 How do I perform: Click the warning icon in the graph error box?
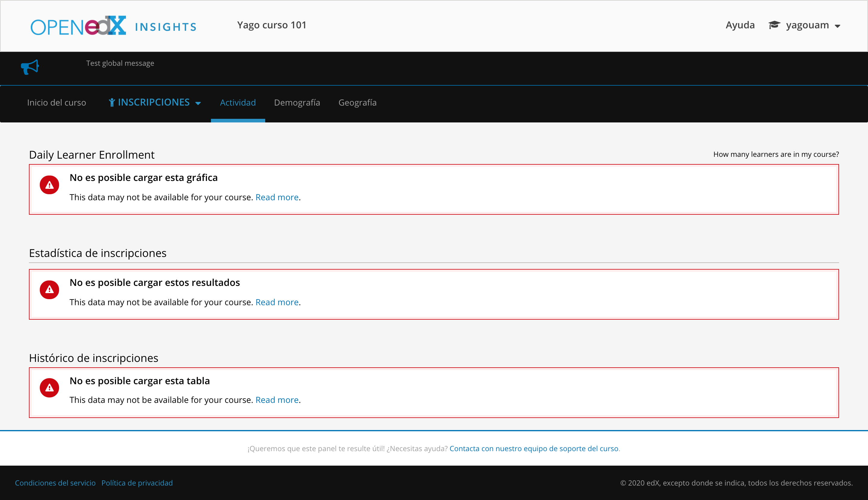pyautogui.click(x=49, y=185)
